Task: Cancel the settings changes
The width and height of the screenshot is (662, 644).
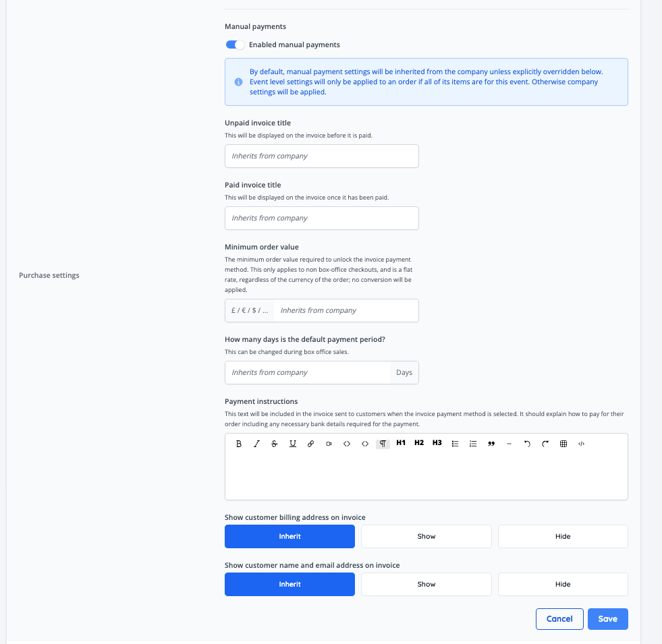Action: (x=559, y=618)
